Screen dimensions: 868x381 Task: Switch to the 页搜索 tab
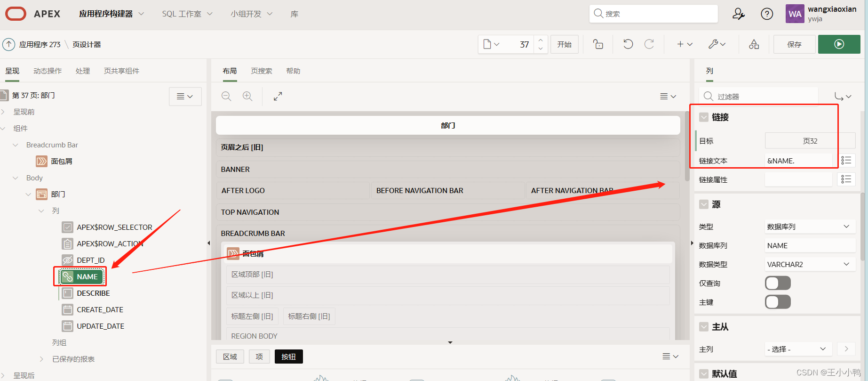coord(262,71)
